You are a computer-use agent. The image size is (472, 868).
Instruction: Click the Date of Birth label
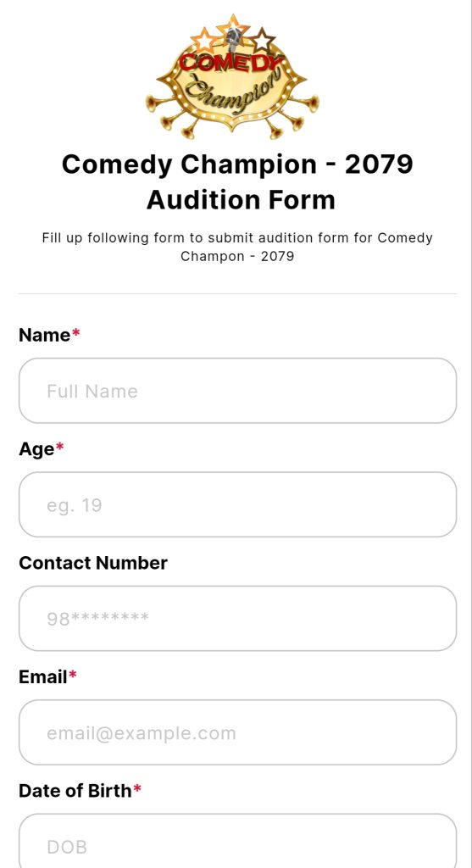pyautogui.click(x=75, y=791)
